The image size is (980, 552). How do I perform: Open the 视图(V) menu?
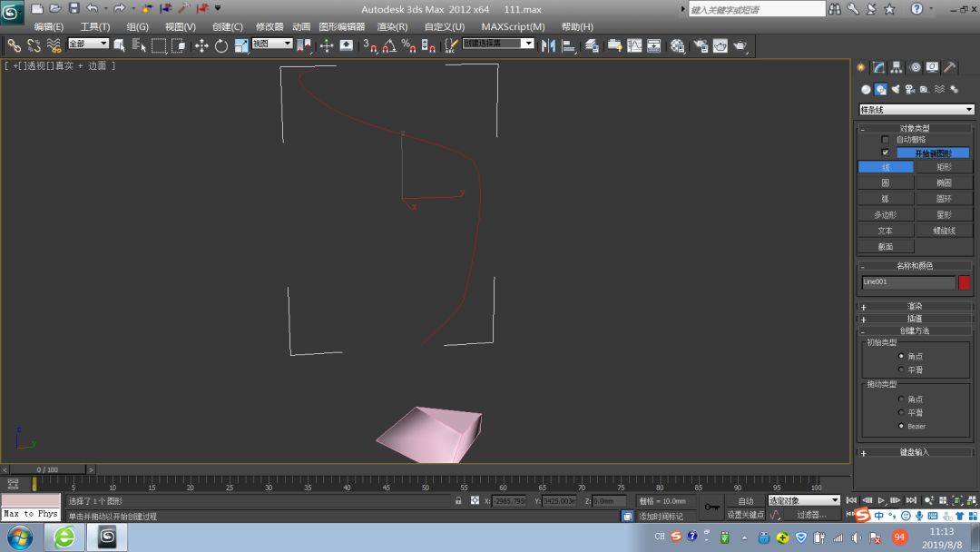[180, 27]
